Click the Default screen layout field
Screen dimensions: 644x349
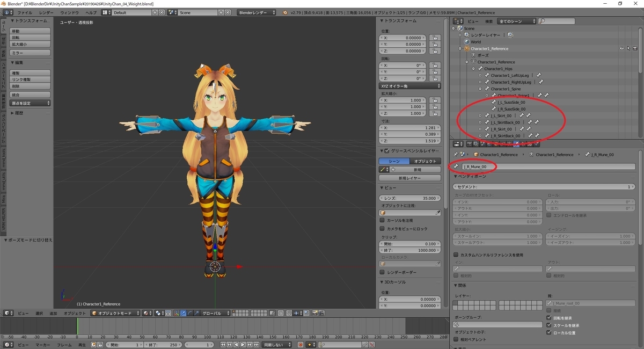pyautogui.click(x=132, y=12)
